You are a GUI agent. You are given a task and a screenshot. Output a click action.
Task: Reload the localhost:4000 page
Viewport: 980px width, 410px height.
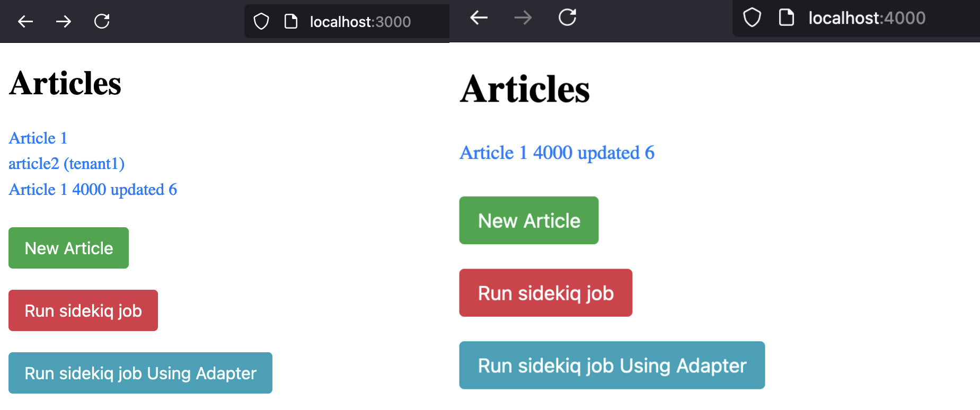click(567, 18)
